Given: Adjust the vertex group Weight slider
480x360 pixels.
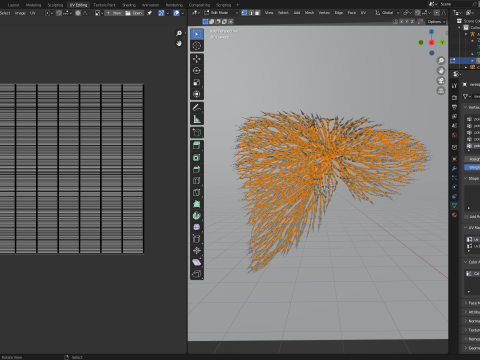Looking at the screenshot, I should (x=472, y=167).
